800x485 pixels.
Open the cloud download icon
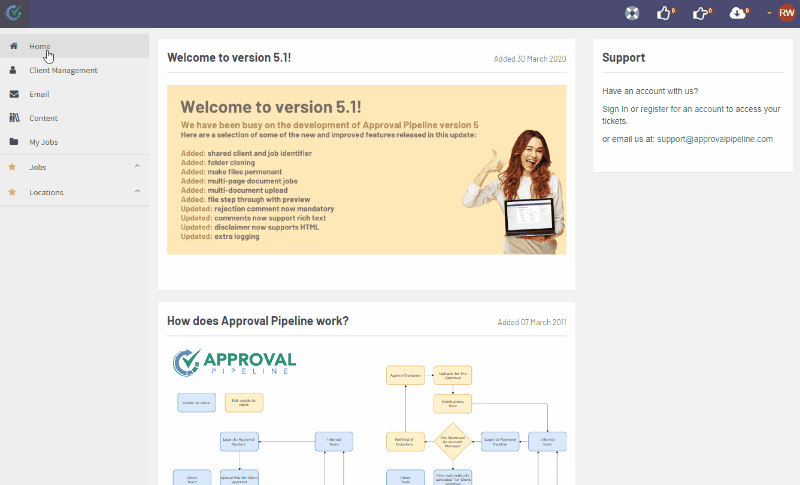pyautogui.click(x=739, y=13)
